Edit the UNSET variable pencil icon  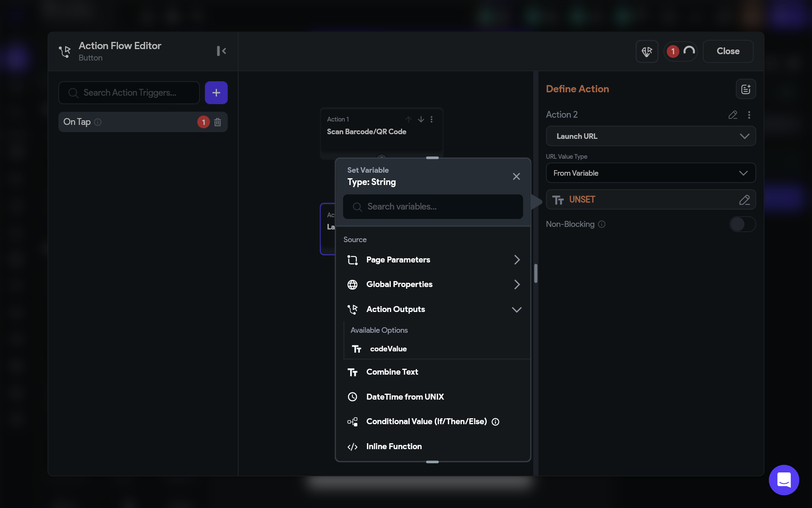point(744,200)
